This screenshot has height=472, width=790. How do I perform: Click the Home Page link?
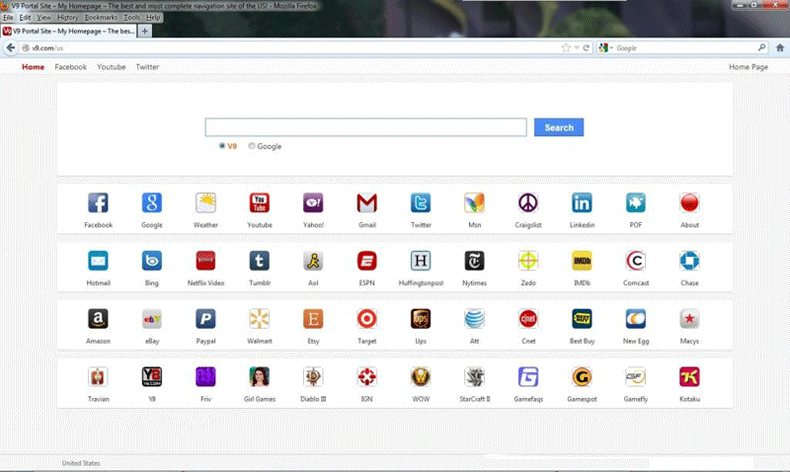[748, 67]
